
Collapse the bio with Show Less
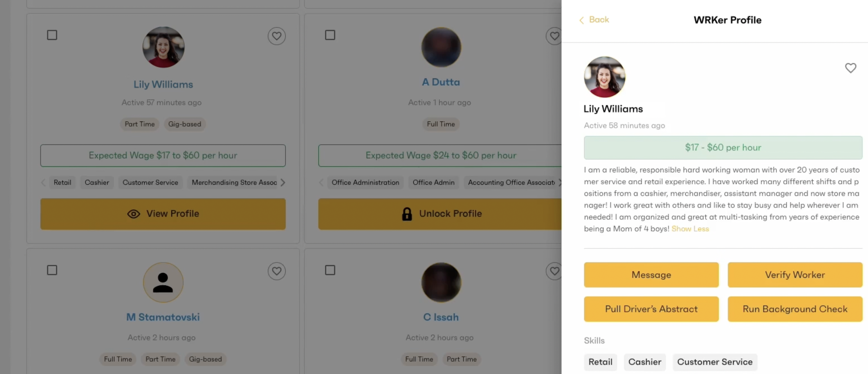coord(691,229)
